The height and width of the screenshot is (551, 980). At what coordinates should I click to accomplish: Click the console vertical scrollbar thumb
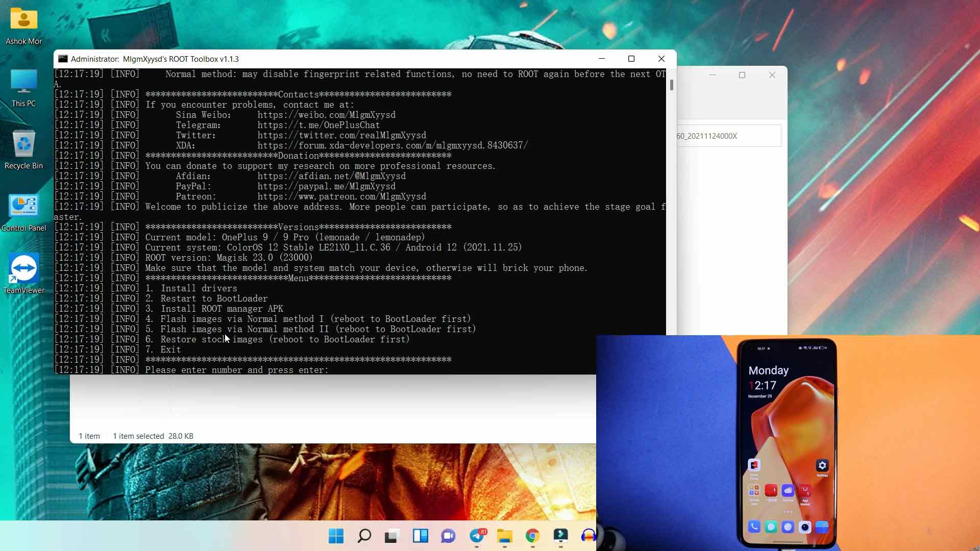671,85
